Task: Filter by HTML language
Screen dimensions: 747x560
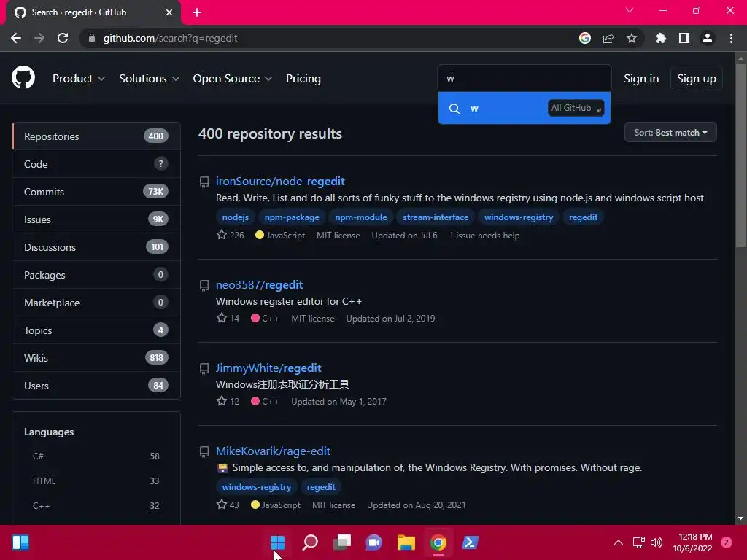Action: (96, 481)
